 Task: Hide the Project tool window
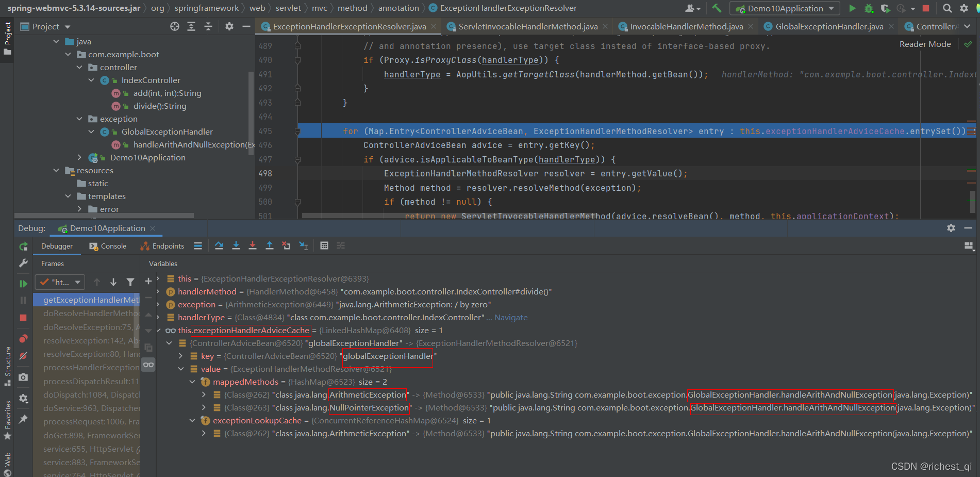246,26
